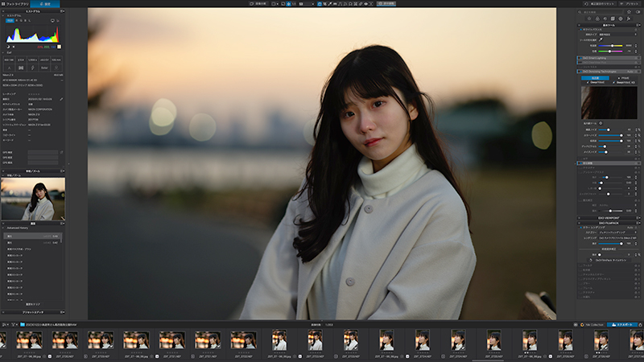Toggle DxO Denoising Technologies on/off
This screenshot has height=362, width=644.
click(580, 72)
